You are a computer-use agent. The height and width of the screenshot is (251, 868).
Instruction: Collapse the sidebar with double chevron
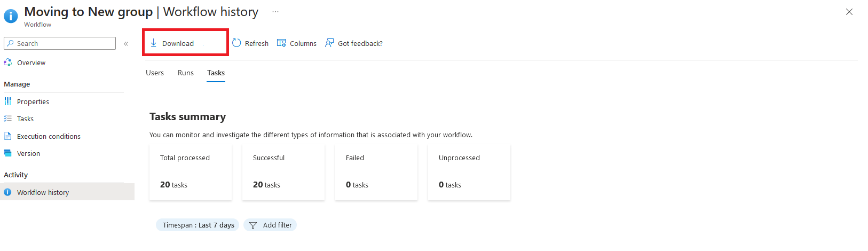(126, 44)
